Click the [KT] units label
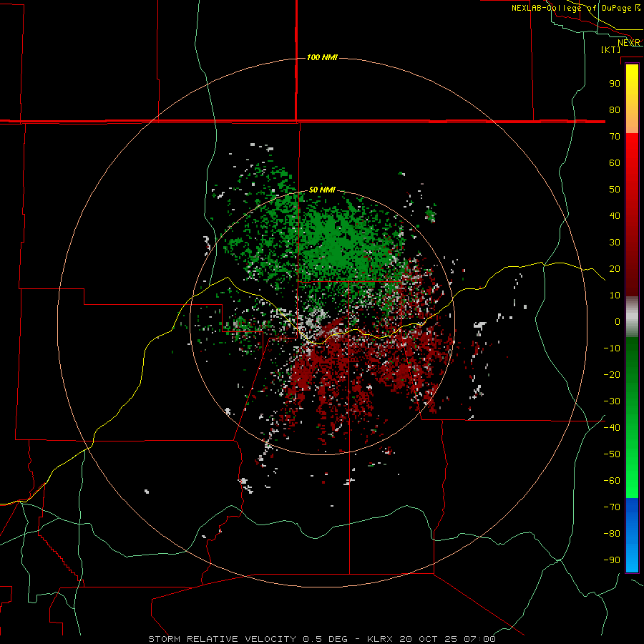Viewport: 644px width, 644px height. 611,49
